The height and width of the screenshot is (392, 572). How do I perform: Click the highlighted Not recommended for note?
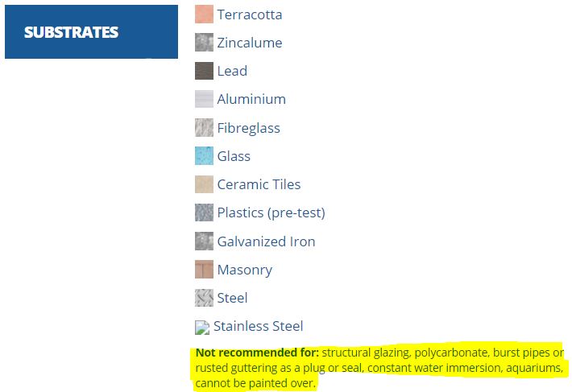tap(379, 368)
